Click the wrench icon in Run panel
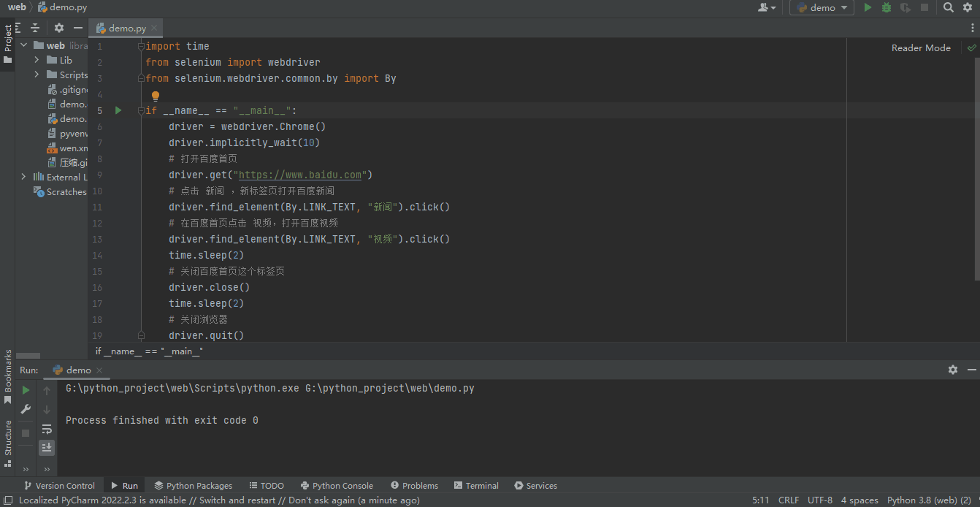The width and height of the screenshot is (980, 507). click(26, 409)
